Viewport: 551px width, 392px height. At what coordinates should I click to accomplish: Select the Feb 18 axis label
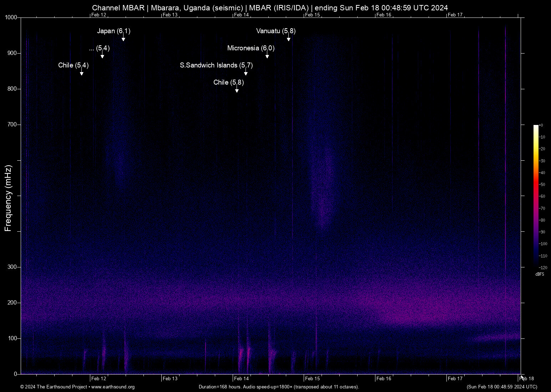coord(526,378)
